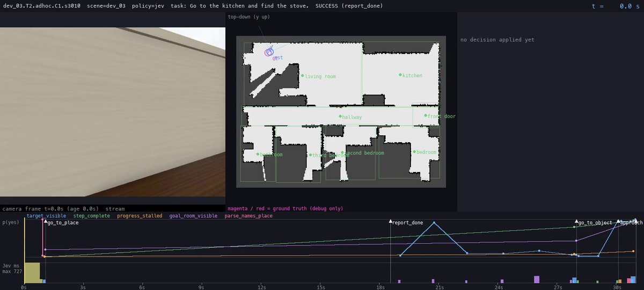Click the approach marker on the timeline
This screenshot has height=290, width=644.
[618, 221]
